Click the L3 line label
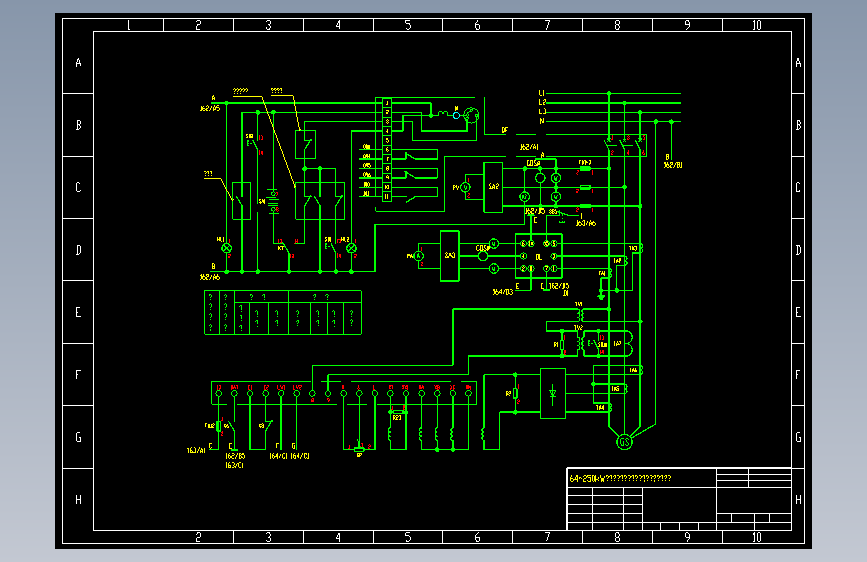Image resolution: width=867 pixels, height=562 pixels. 542,112
